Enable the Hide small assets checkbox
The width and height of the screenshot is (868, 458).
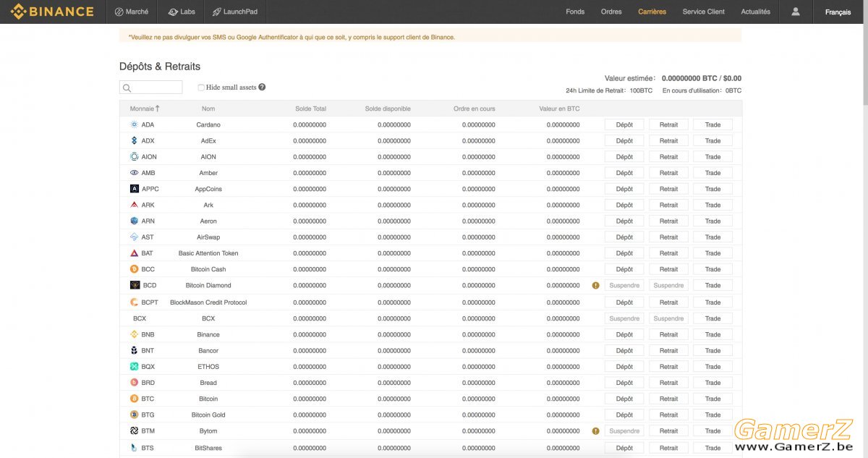tap(201, 88)
